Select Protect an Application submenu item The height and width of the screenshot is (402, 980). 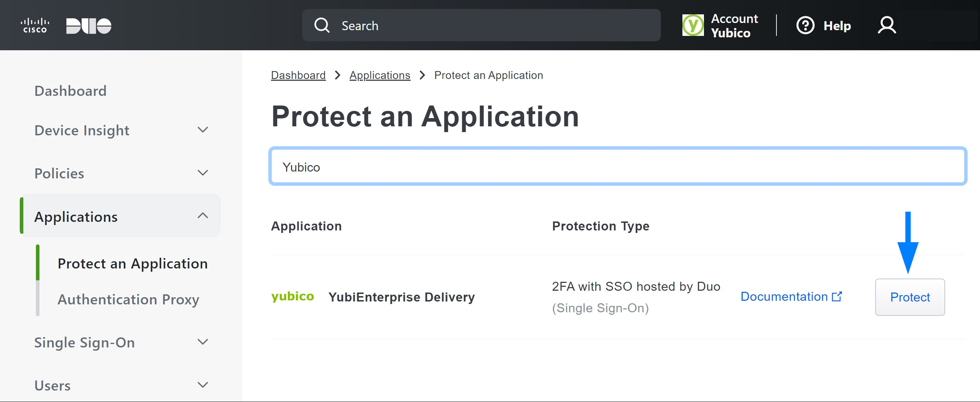pyautogui.click(x=132, y=263)
